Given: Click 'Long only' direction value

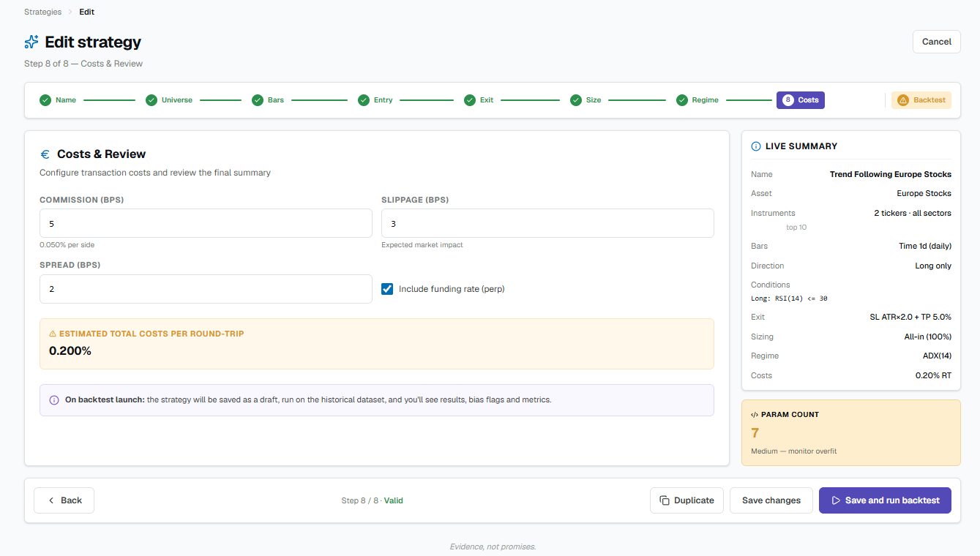Looking at the screenshot, I should (x=933, y=266).
